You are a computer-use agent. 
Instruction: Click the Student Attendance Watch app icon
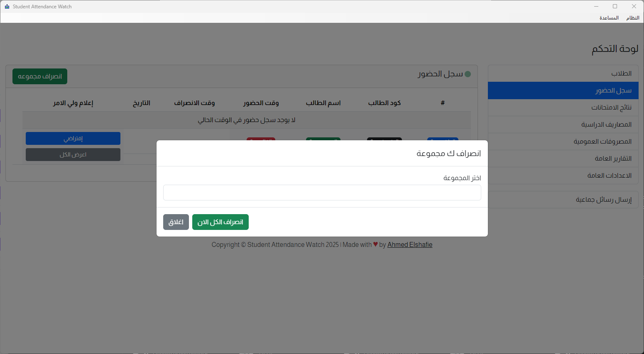tap(7, 7)
